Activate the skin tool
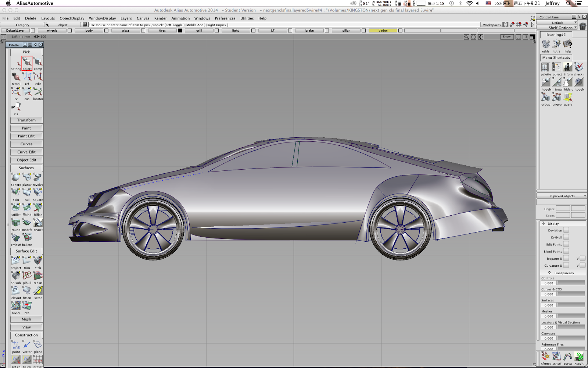The height and width of the screenshot is (368, 588). coord(15,192)
